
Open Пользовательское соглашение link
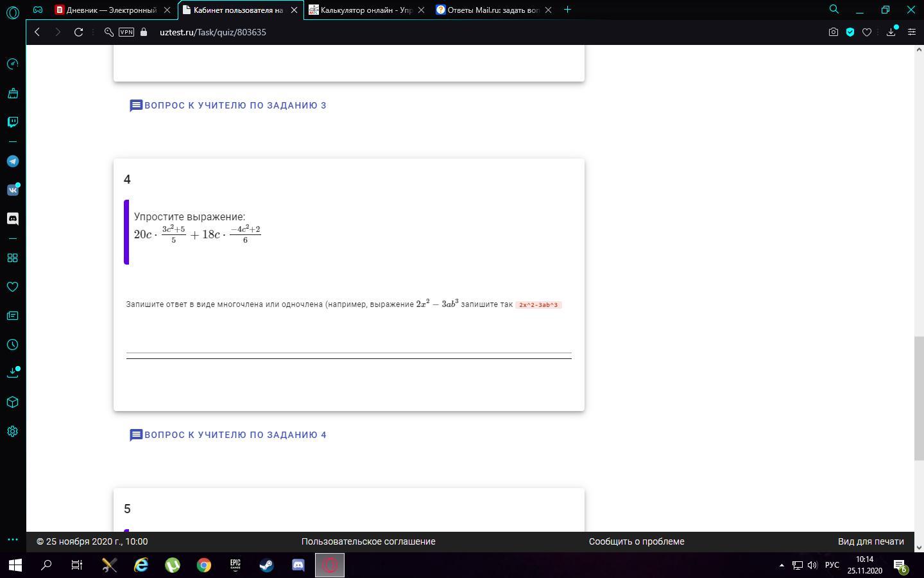point(368,541)
